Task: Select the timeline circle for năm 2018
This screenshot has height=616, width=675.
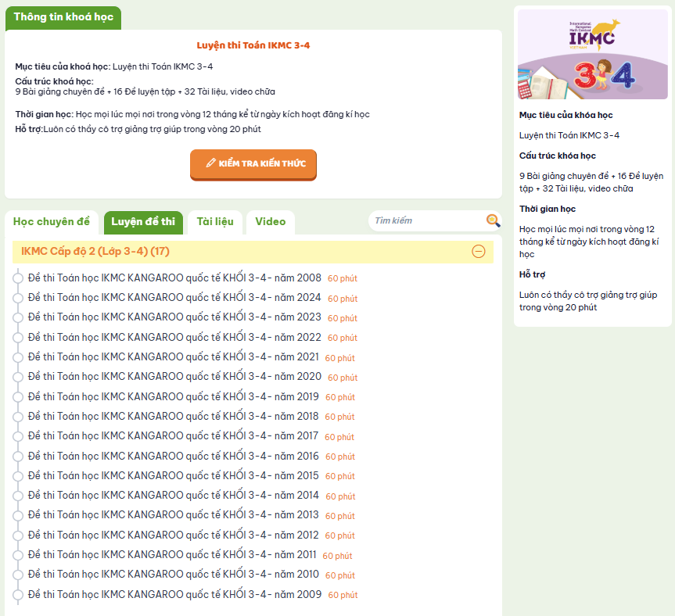Action: pyautogui.click(x=18, y=417)
